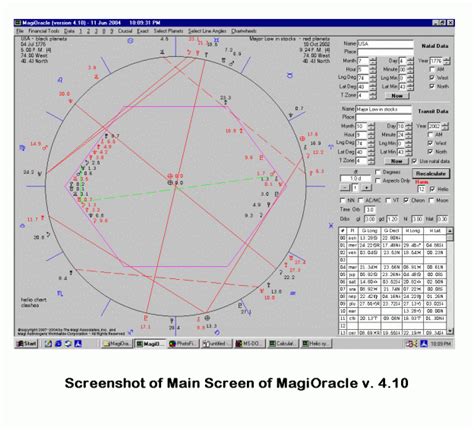The width and height of the screenshot is (474, 430).
Task: Toggle the Chiron checkbox
Action: coord(406,200)
